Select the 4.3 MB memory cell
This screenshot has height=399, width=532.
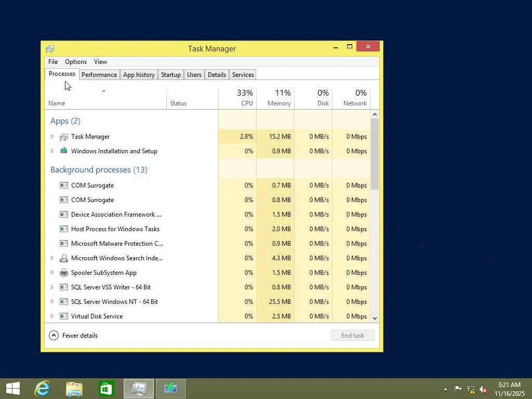[x=275, y=258]
